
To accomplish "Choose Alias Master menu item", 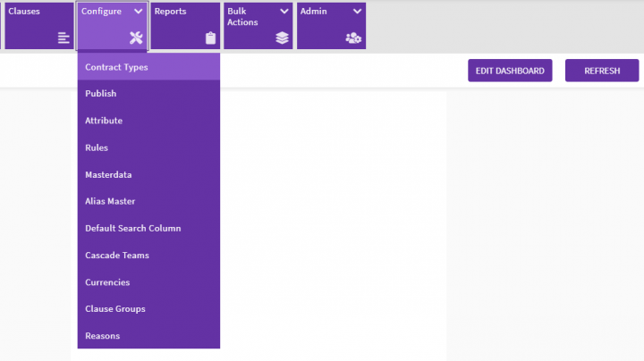I will tap(110, 201).
